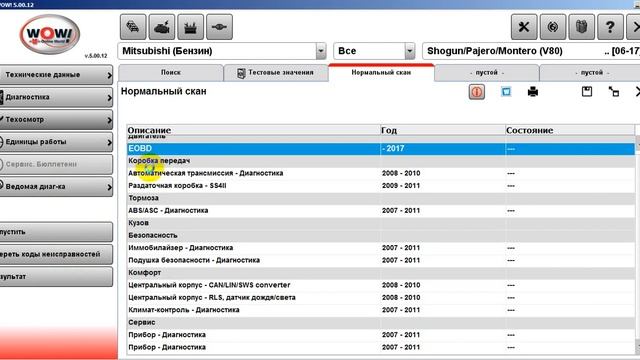Expand Техосмотр menu arrow
Image resolution: width=640 pixels, height=360 pixels.
coord(109,120)
